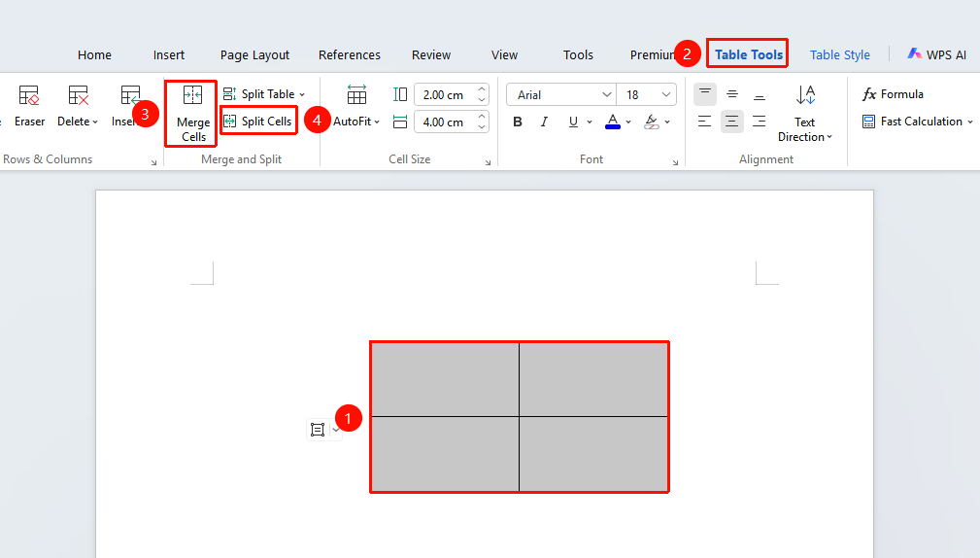Screen dimensions: 980x558
Task: Select the Table Tools tab
Action: pyautogui.click(x=748, y=54)
